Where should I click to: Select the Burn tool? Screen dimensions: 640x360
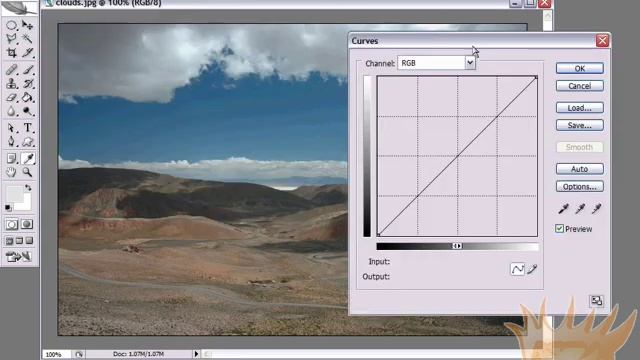(x=27, y=111)
